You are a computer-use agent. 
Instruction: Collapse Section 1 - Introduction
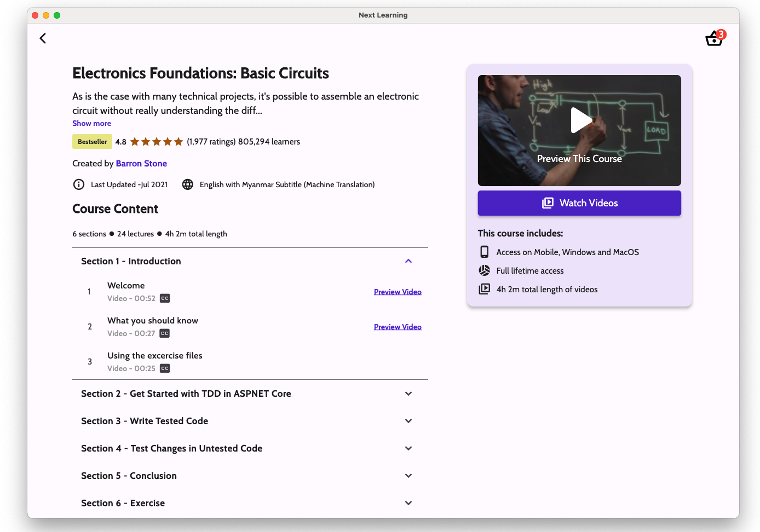(408, 261)
